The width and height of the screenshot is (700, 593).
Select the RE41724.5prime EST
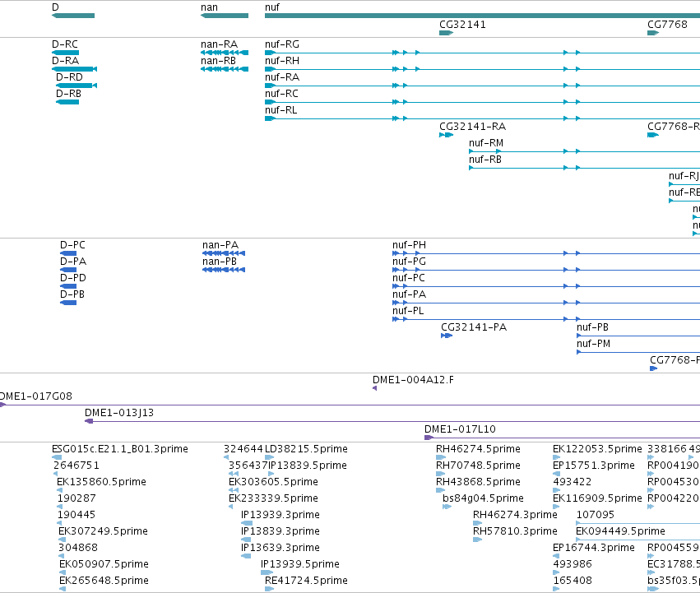[x=269, y=589]
